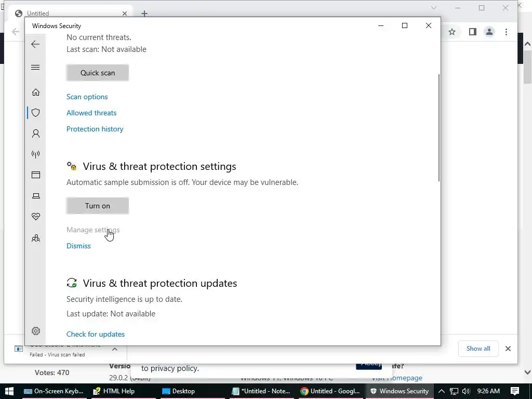Open the Visit Homepage link in Chrome
Screen dimensions: 532x399
[x=396, y=378]
